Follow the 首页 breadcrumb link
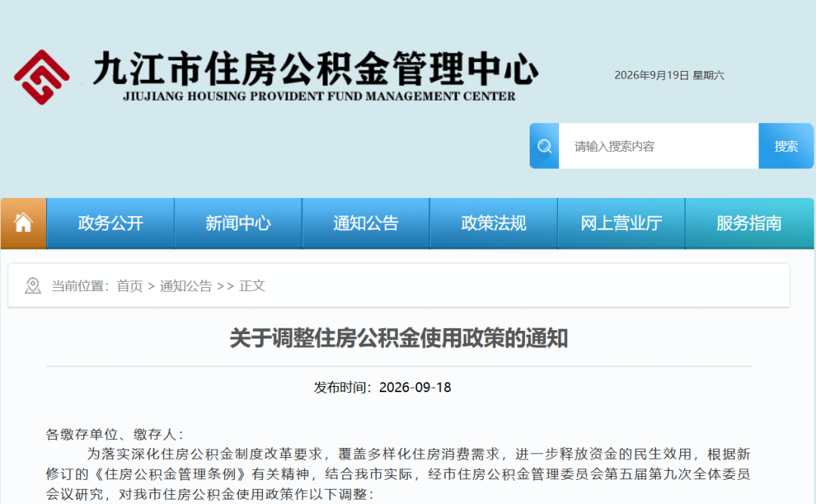Screen dimensions: 816x504 coord(130,286)
